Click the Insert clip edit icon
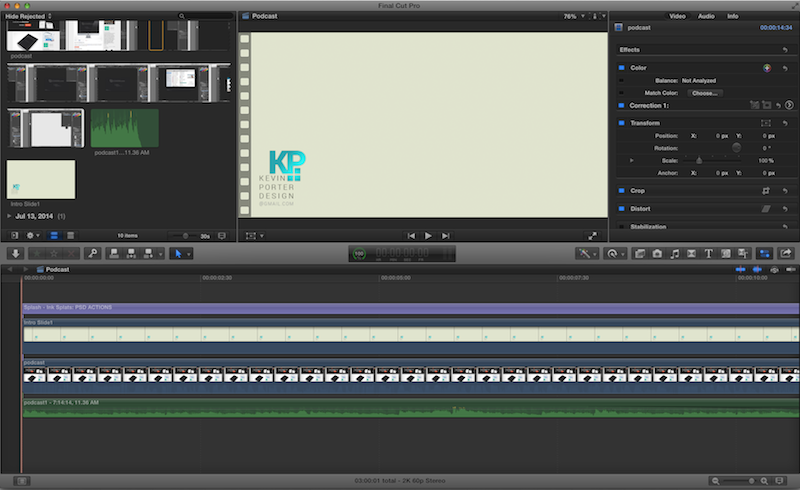The image size is (800, 490). (x=131, y=254)
